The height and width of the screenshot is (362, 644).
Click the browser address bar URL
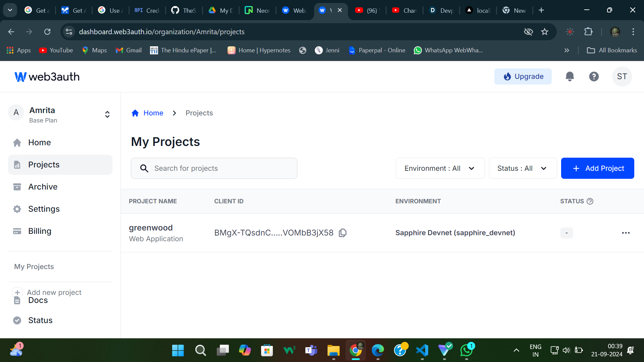[x=161, y=32]
